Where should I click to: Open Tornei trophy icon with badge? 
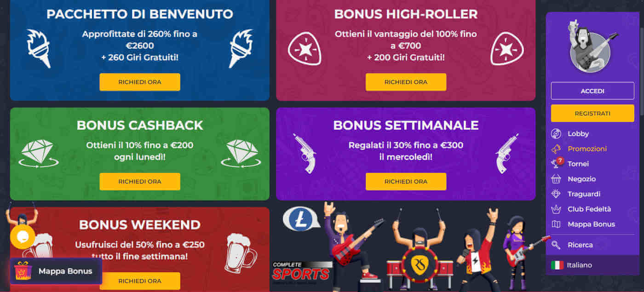(557, 163)
